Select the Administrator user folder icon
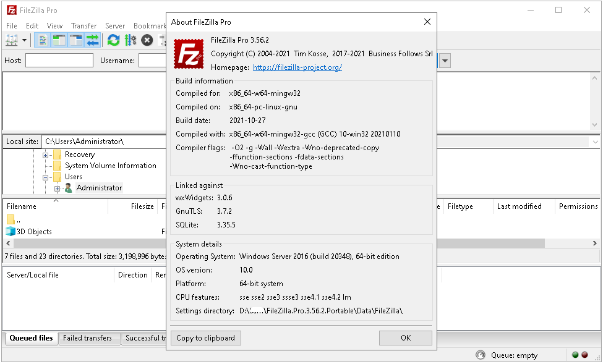This screenshot has width=603, height=364. point(69,188)
